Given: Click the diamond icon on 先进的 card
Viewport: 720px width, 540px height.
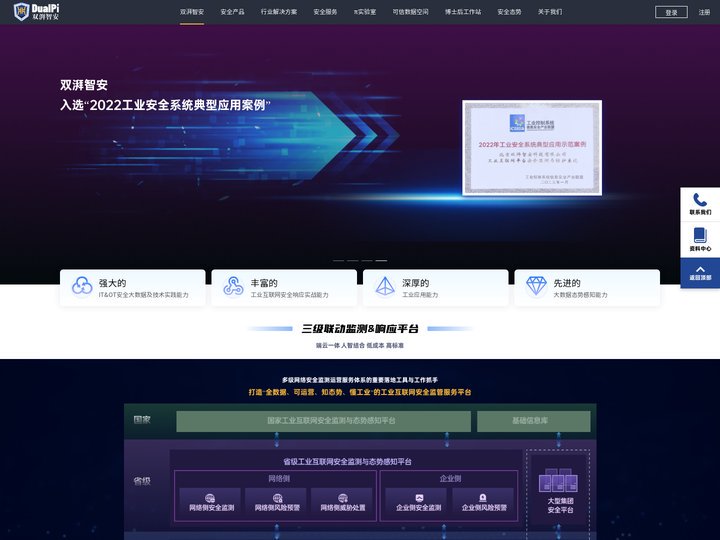Looking at the screenshot, I should [536, 286].
